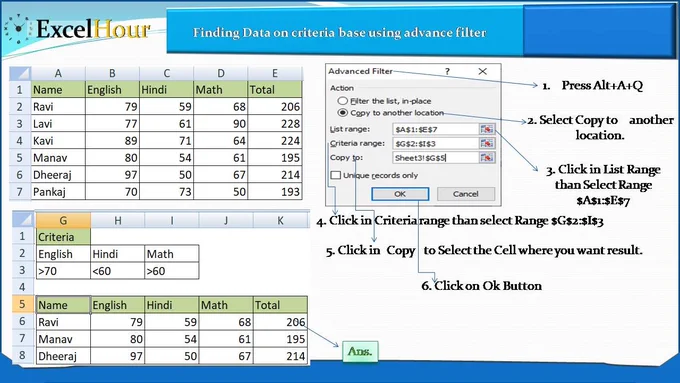This screenshot has height=383, width=680.
Task: Click result English cell '97' in row 8
Action: tap(118, 356)
